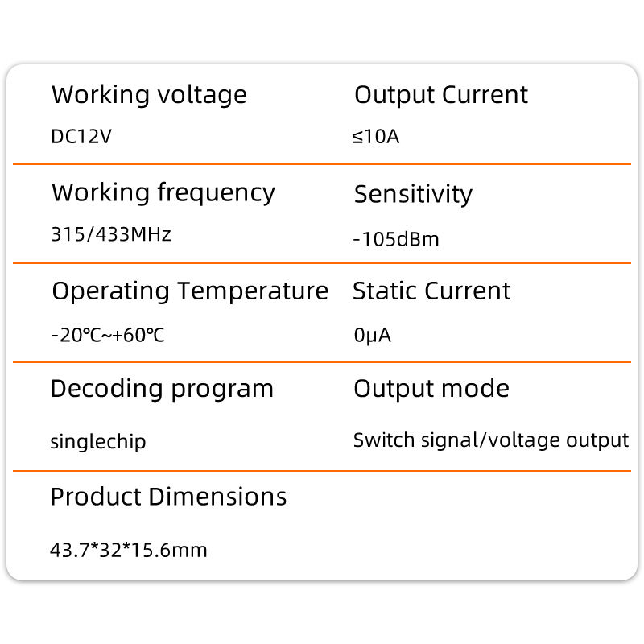Select the DC12V voltage value
644x644 pixels.
(81, 137)
